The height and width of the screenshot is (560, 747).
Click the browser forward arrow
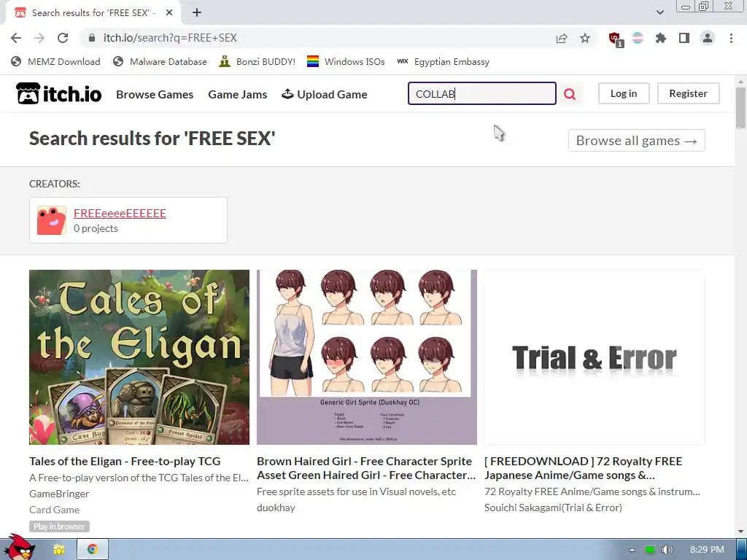tap(39, 38)
